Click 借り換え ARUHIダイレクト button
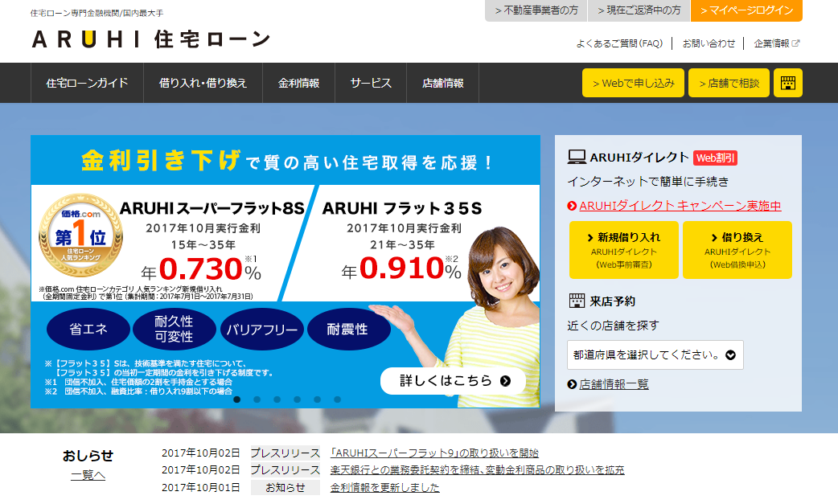 tap(737, 250)
